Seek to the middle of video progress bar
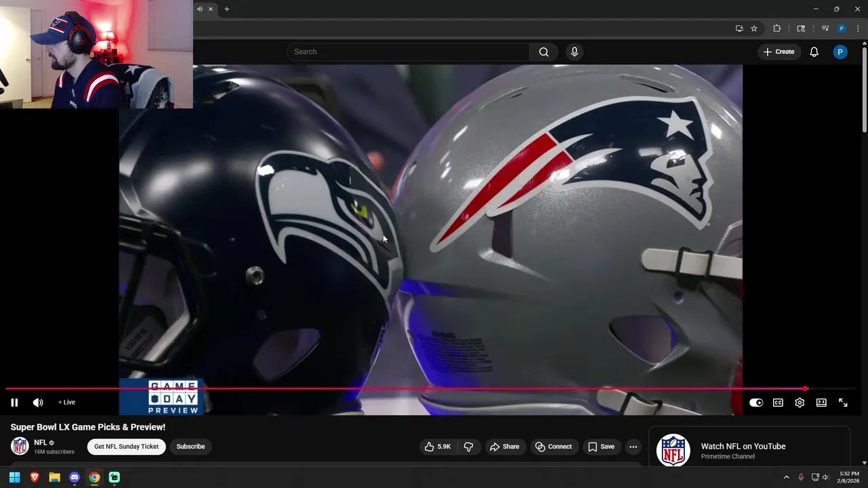Image resolution: width=868 pixels, height=488 pixels. (x=431, y=389)
